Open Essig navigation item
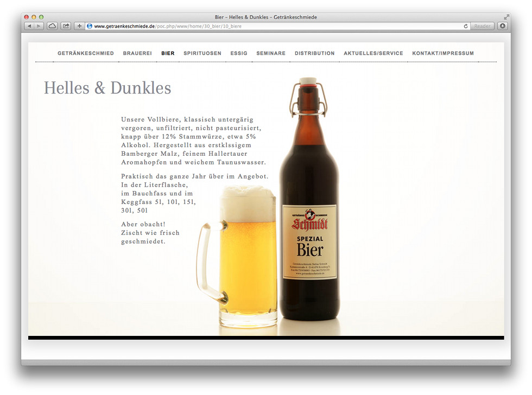 (239, 53)
